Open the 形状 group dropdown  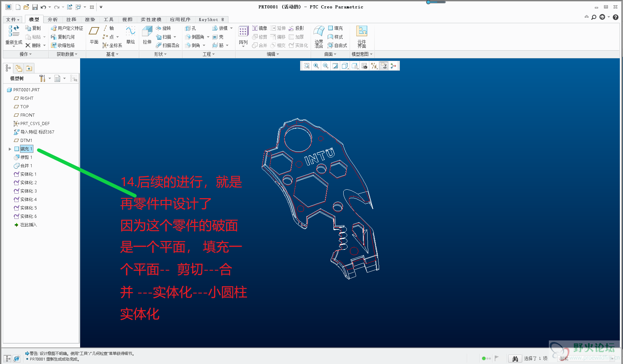click(161, 54)
